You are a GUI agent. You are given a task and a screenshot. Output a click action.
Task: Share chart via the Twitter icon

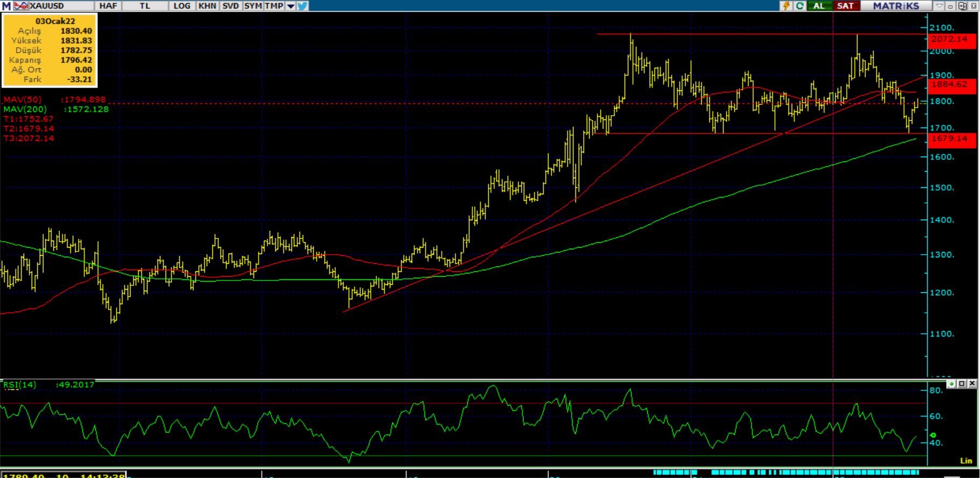tap(302, 5)
